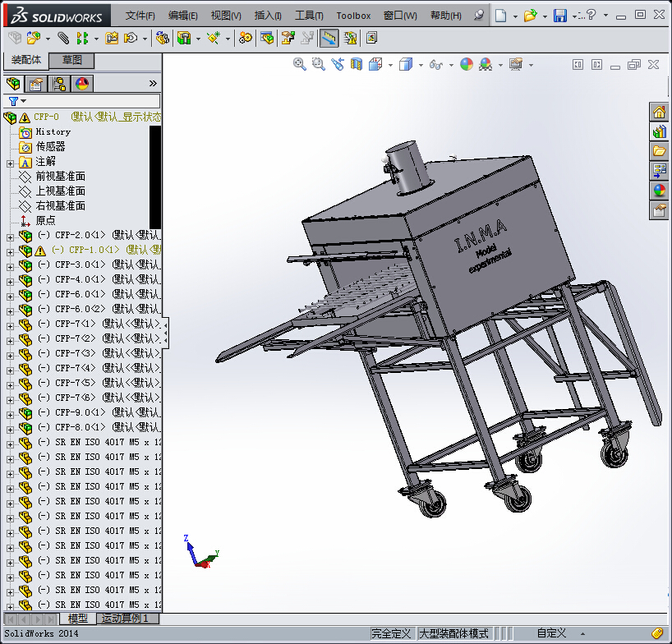Image resolution: width=672 pixels, height=644 pixels.
Task: Toggle the pushpin next to Help menu
Action: tap(480, 16)
